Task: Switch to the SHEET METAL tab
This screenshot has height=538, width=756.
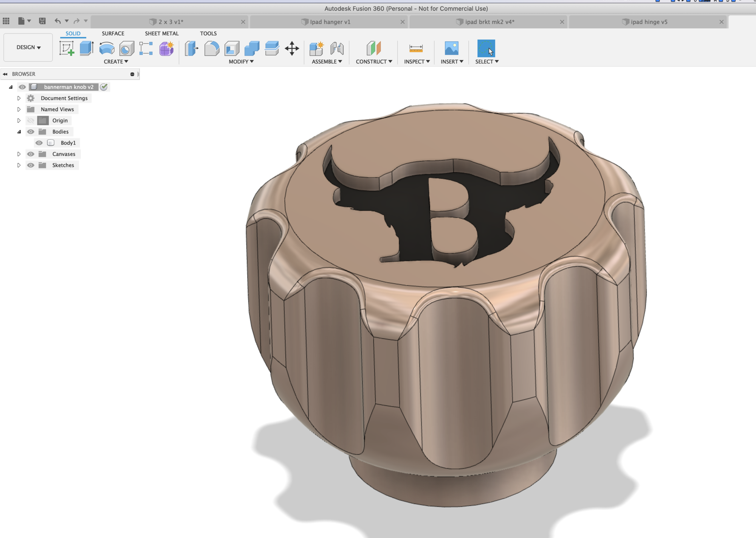Action: (162, 34)
